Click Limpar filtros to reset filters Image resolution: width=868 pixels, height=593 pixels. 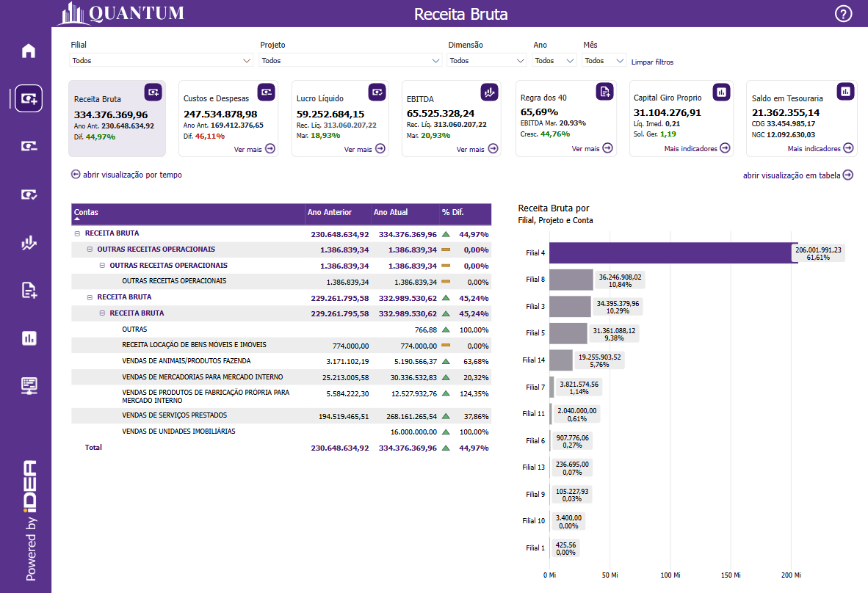tap(652, 62)
